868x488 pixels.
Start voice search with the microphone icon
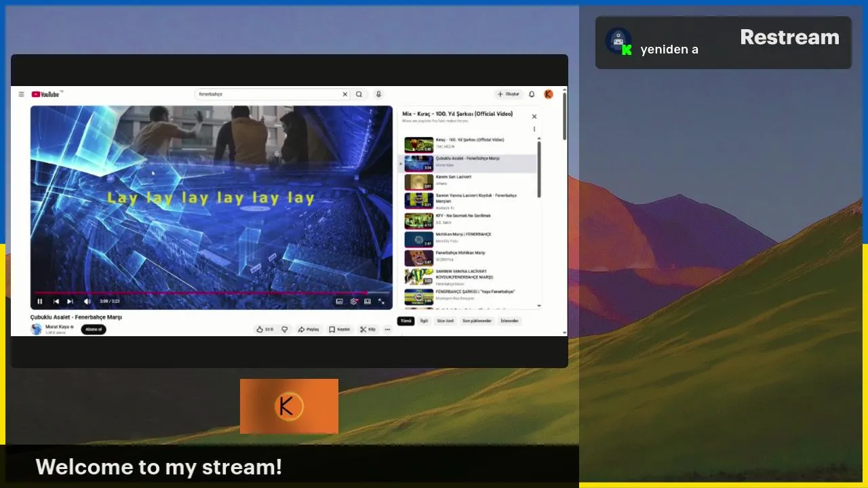click(x=378, y=94)
